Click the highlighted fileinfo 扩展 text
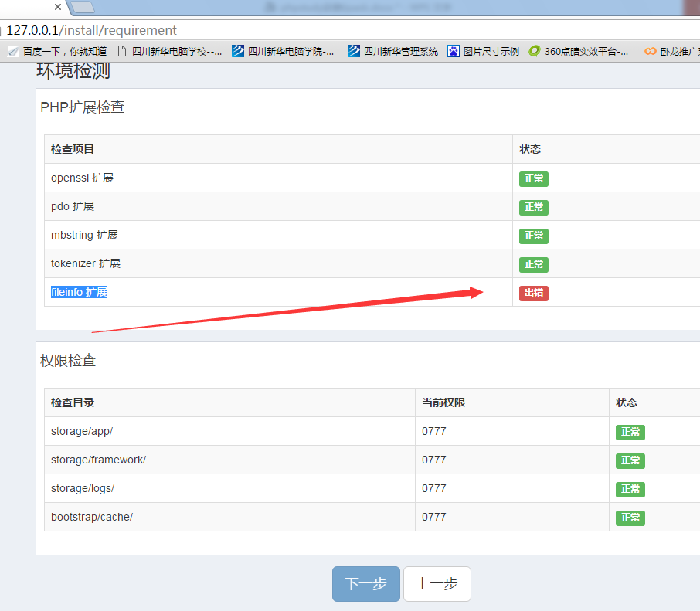This screenshot has height=611, width=700. [x=79, y=292]
